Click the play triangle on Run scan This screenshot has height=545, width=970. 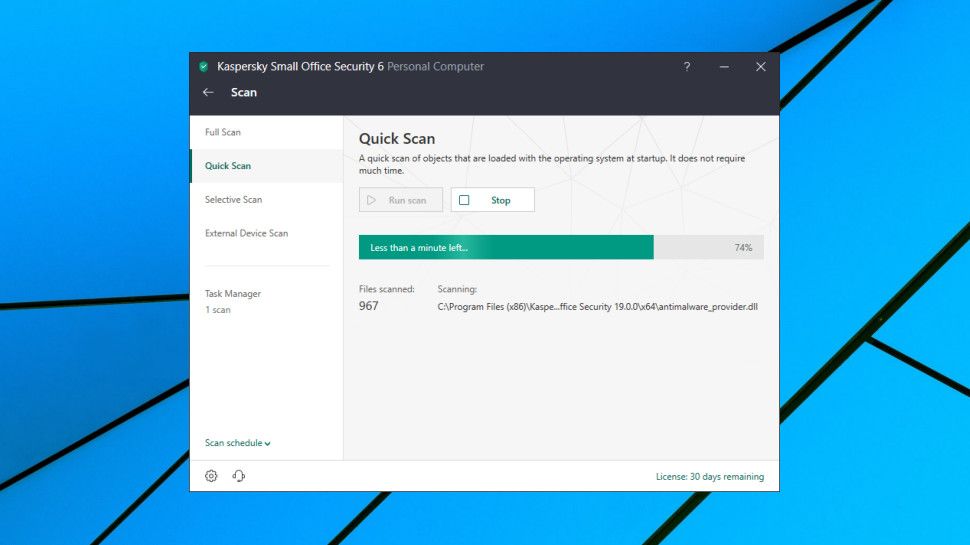(371, 200)
